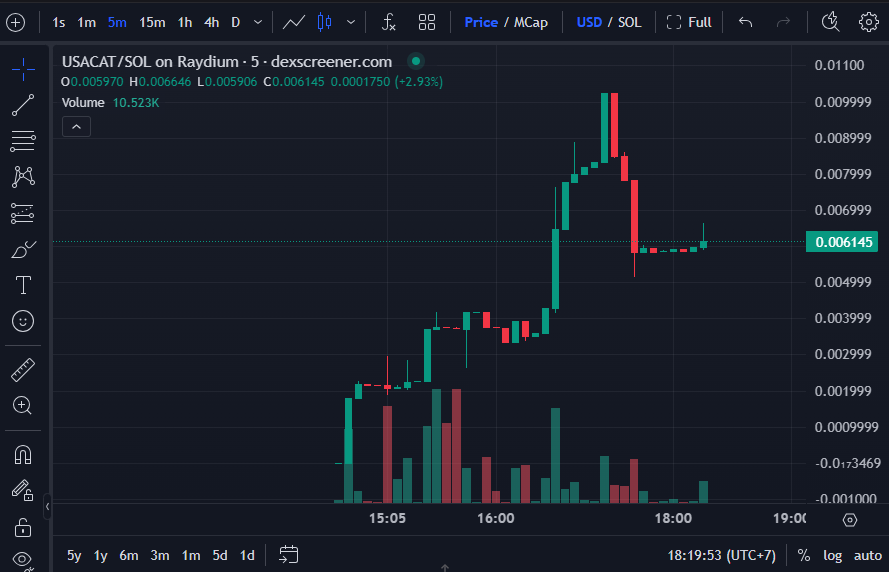Click the 18:00 time axis label

pyautogui.click(x=673, y=518)
